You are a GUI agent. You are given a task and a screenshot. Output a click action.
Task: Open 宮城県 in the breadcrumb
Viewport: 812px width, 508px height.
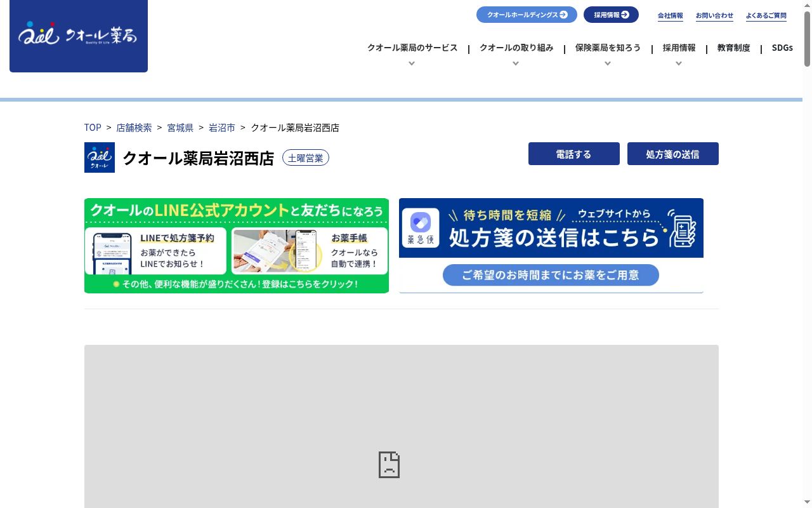pos(180,128)
